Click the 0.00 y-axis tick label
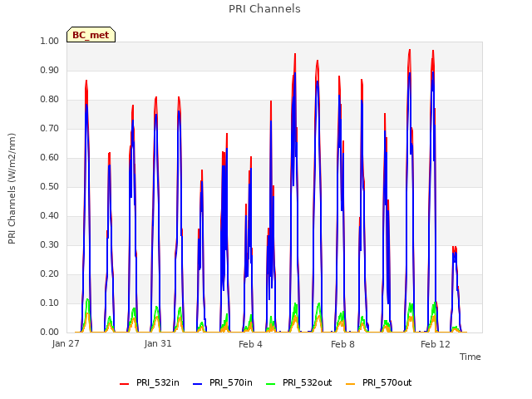Image resolution: width=532 pixels, height=399 pixels. click(50, 332)
